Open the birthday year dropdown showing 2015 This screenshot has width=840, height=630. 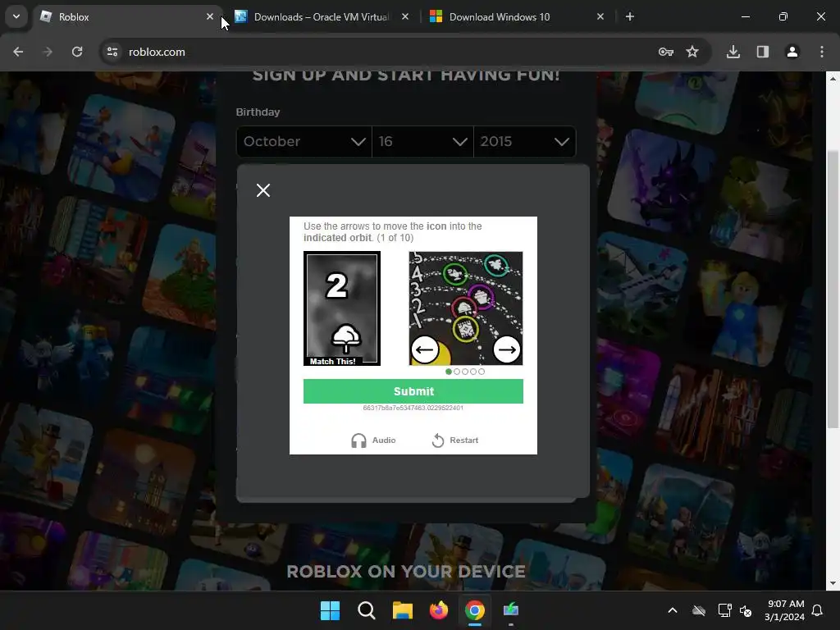524,141
